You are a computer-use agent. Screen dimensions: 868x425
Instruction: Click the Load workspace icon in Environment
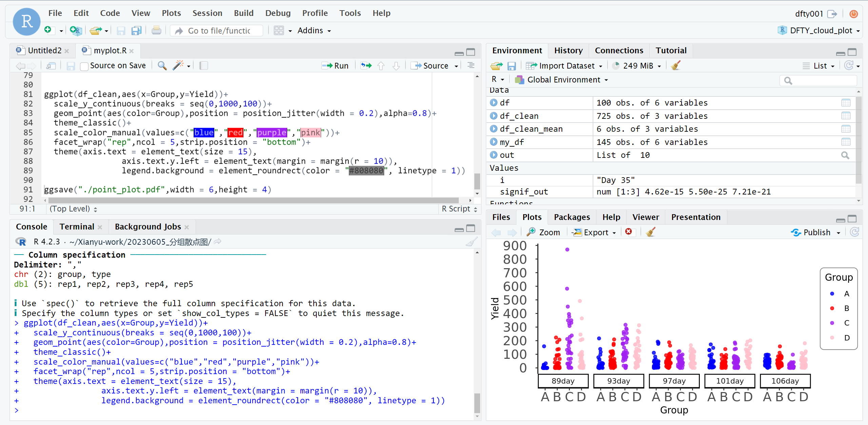497,66
